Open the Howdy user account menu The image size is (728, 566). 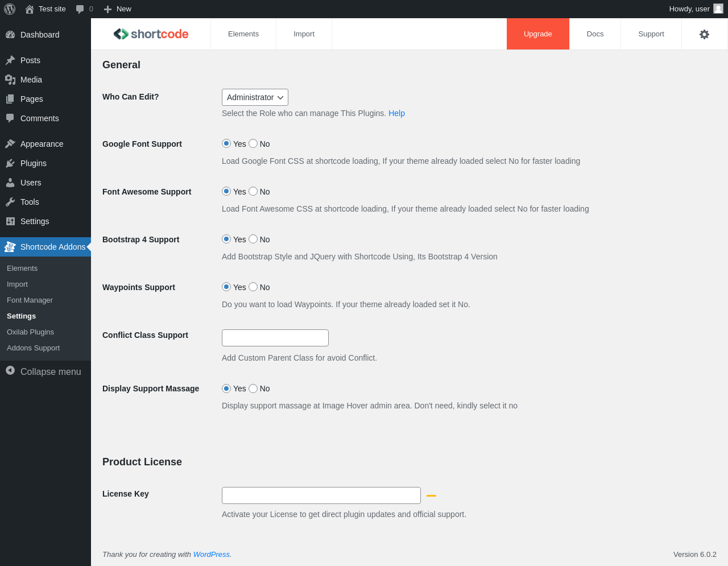tap(695, 9)
